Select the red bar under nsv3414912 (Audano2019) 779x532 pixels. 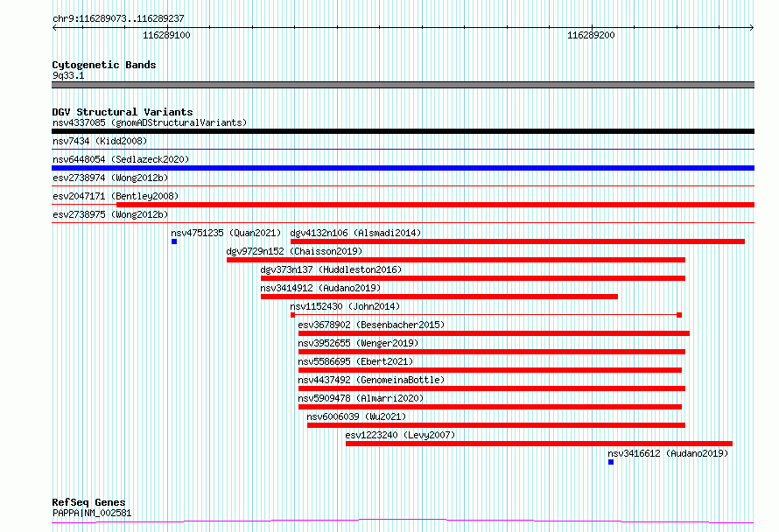coord(439,297)
